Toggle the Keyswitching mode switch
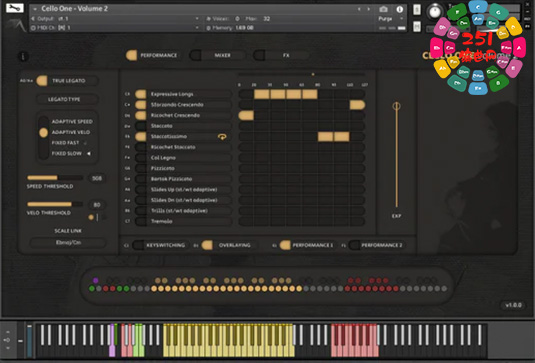 (138, 245)
